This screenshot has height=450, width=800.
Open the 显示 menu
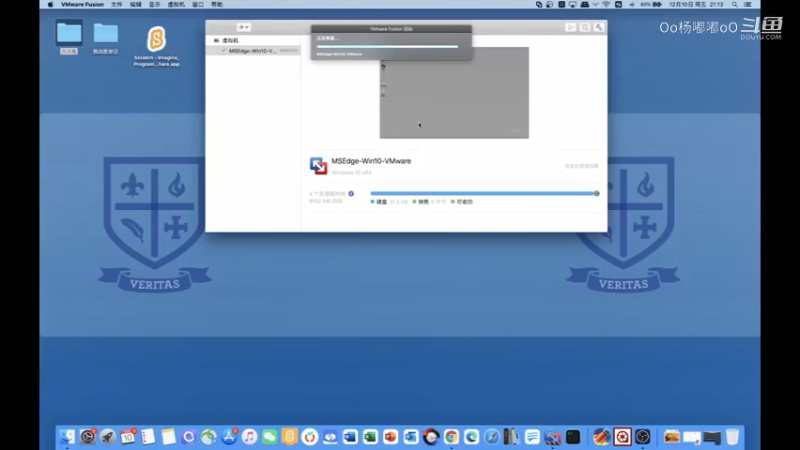[x=155, y=5]
